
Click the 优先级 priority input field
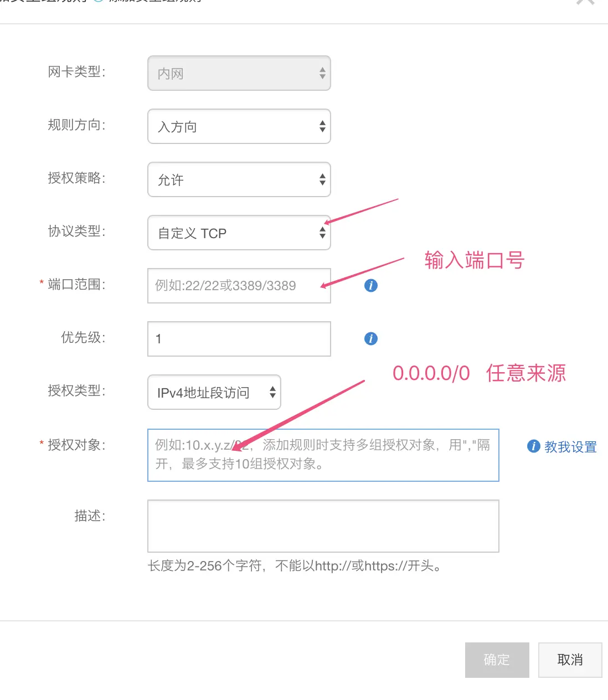[x=239, y=339]
